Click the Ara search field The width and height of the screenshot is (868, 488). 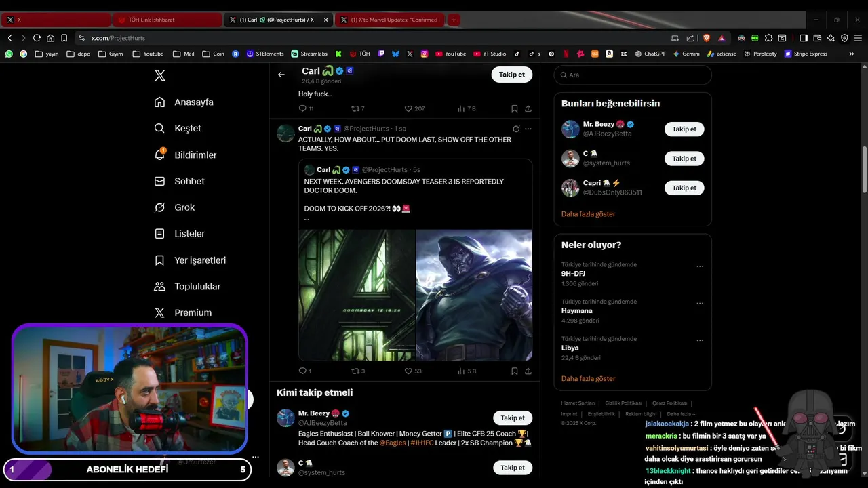pyautogui.click(x=633, y=75)
